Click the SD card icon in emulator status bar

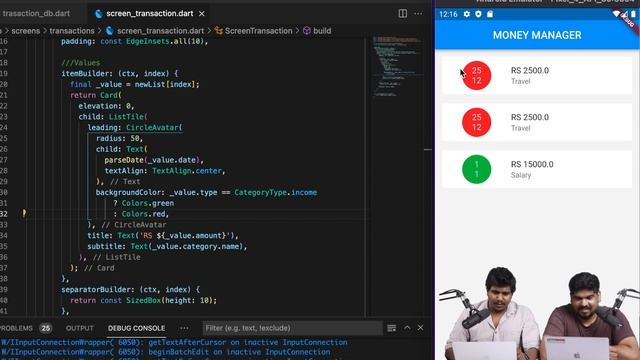tap(490, 14)
